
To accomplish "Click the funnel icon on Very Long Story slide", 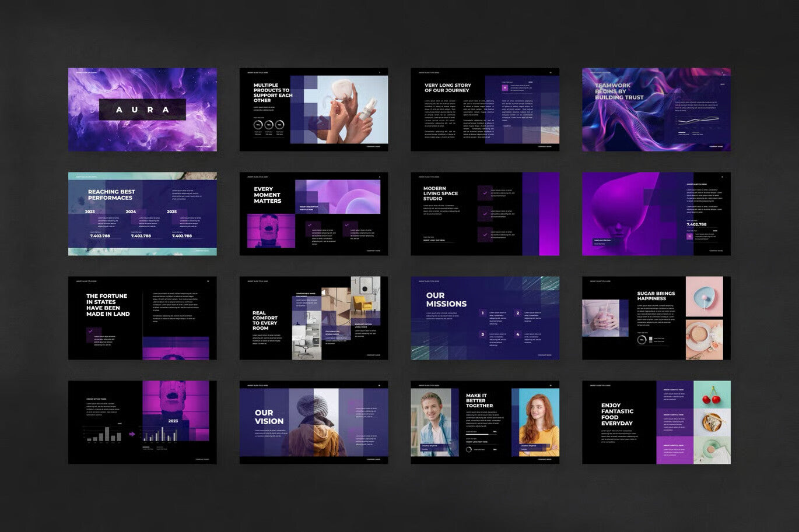I will pyautogui.click(x=504, y=87).
